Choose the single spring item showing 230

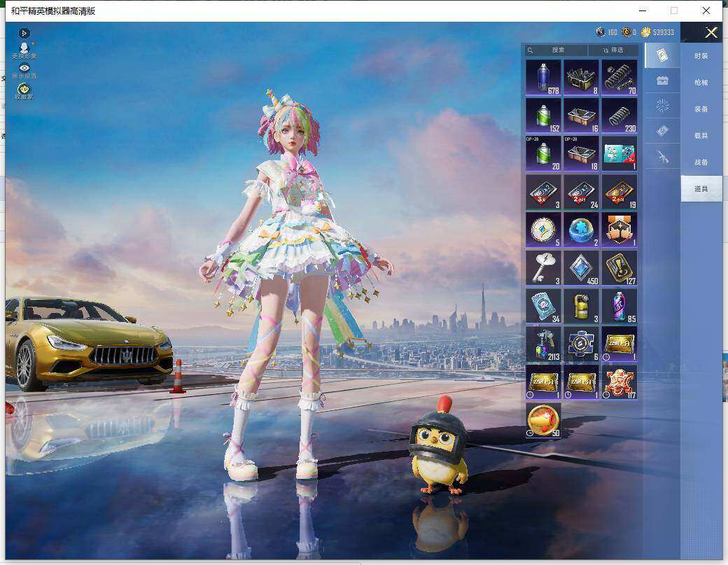pyautogui.click(x=619, y=115)
